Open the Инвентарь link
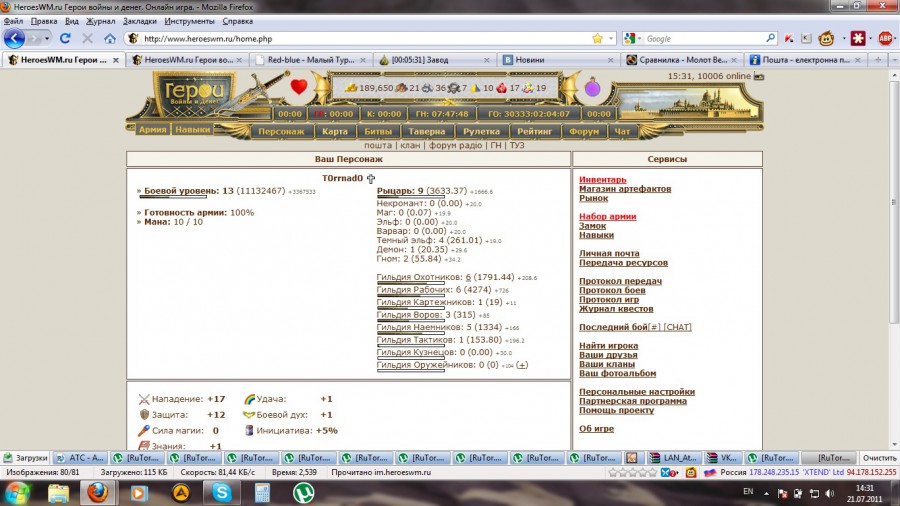 tap(603, 180)
